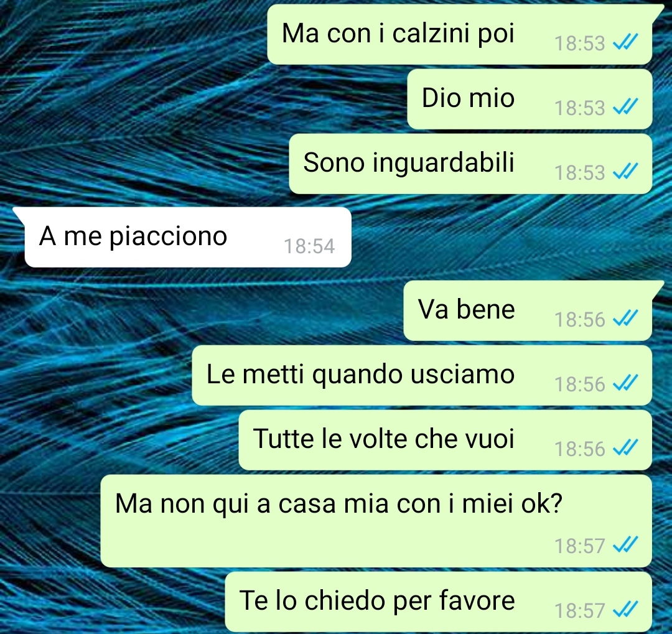Tap double blue ticks beside 'Dio mio'
The width and height of the screenshot is (672, 634).
click(626, 107)
